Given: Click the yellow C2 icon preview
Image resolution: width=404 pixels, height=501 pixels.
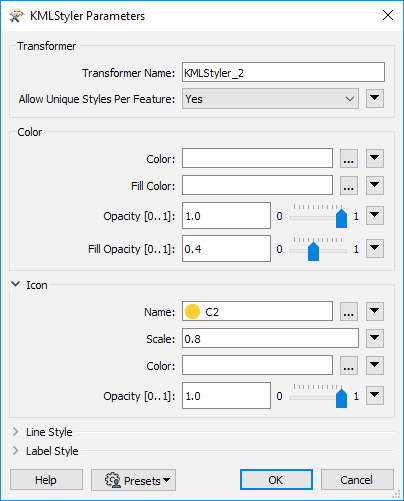Looking at the screenshot, I should coord(192,312).
